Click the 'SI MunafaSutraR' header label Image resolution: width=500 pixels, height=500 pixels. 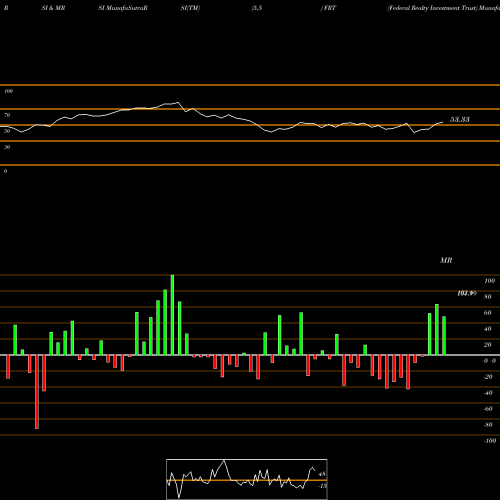123,8
